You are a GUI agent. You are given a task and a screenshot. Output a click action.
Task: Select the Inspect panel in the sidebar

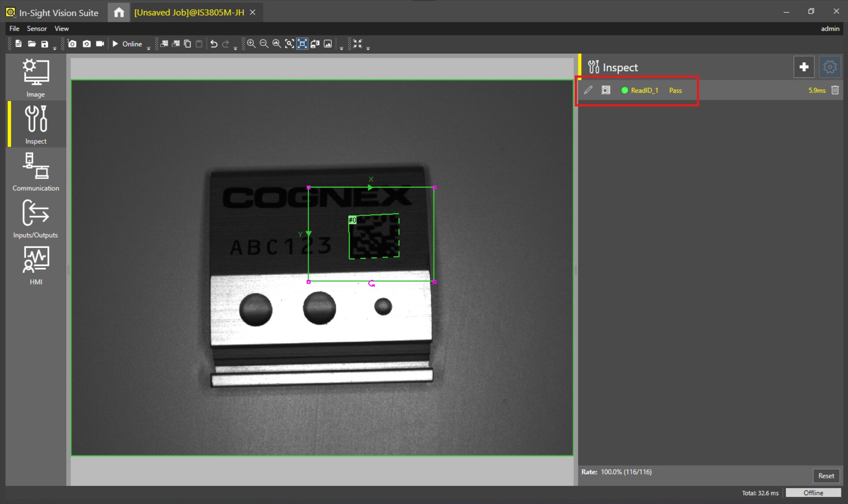pos(35,125)
